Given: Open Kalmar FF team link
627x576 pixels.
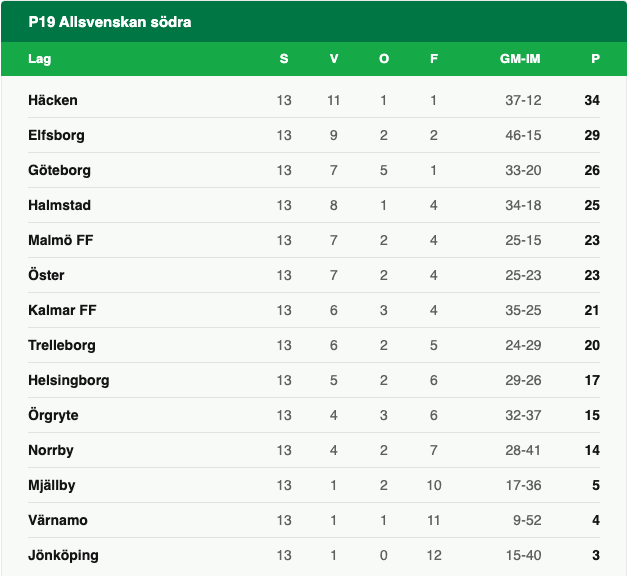Looking at the screenshot, I should click(x=62, y=310).
